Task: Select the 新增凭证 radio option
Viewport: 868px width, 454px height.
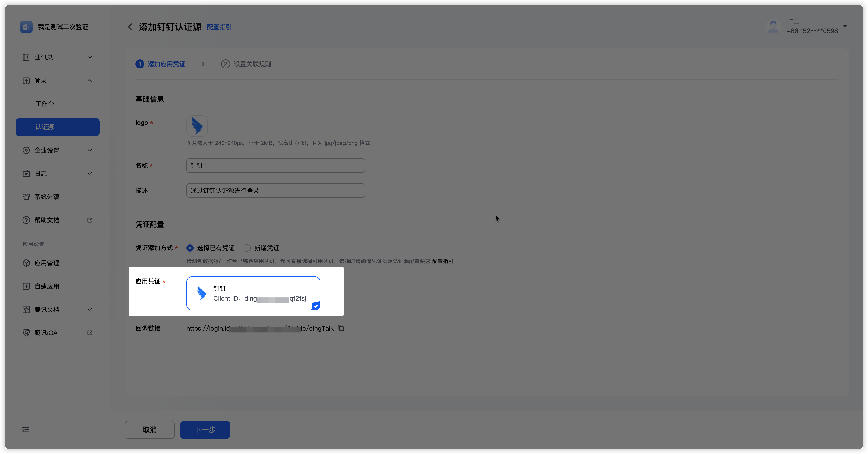Action: (x=247, y=248)
